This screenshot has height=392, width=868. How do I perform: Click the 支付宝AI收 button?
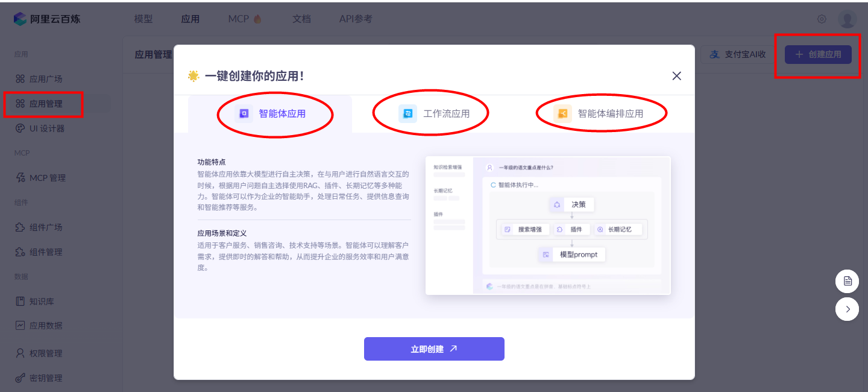(738, 54)
